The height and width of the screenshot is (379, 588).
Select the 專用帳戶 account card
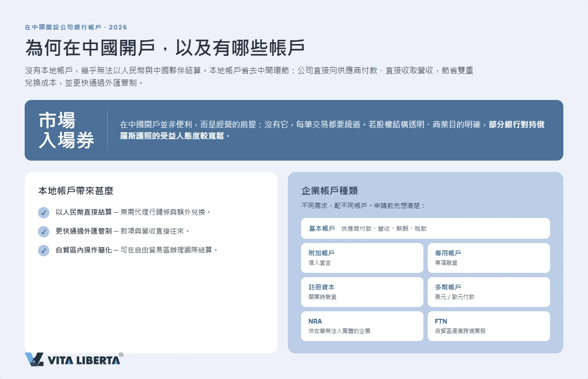tap(489, 258)
